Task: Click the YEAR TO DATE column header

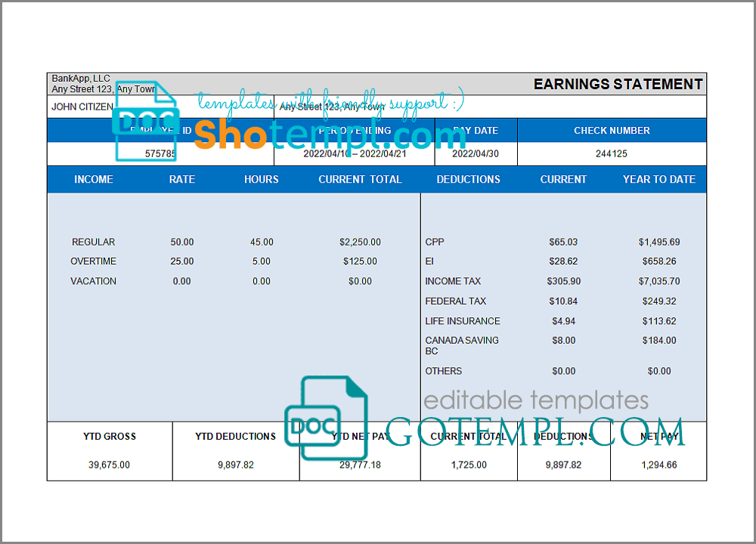Action: click(x=658, y=179)
